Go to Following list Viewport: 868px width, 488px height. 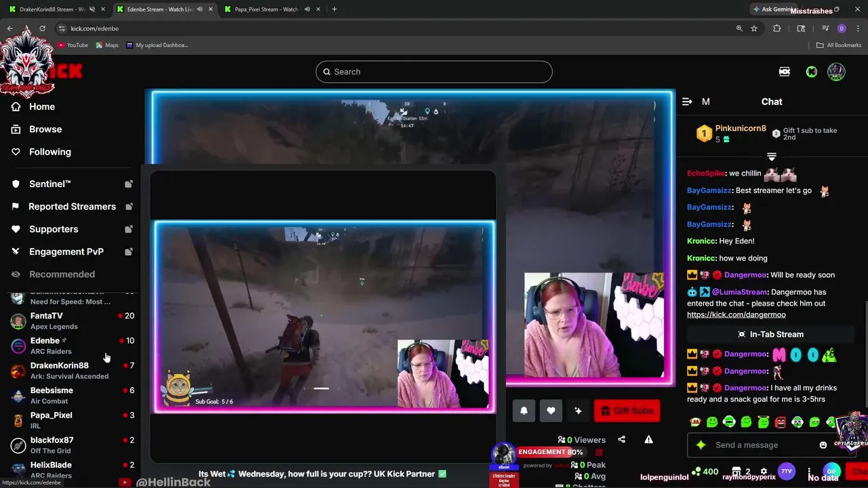click(x=41, y=152)
